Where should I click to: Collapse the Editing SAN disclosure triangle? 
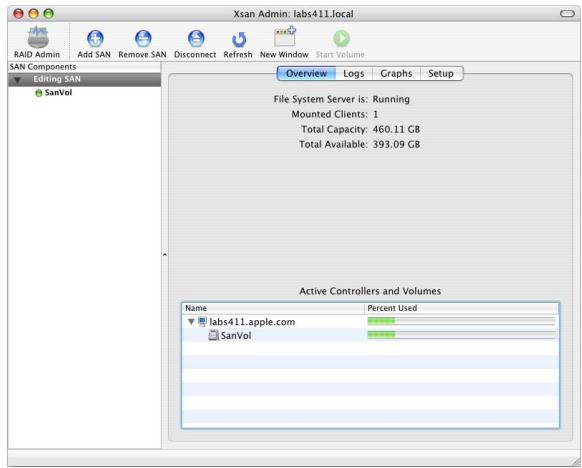pyautogui.click(x=17, y=79)
